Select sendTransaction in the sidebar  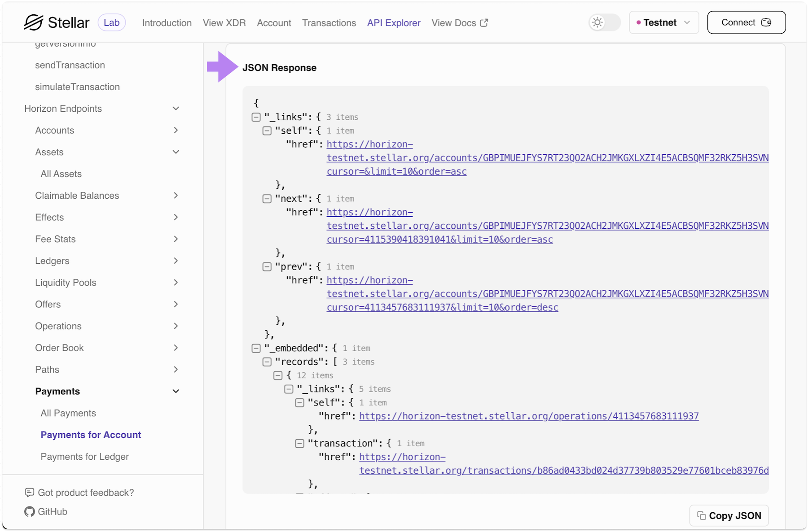70,65
